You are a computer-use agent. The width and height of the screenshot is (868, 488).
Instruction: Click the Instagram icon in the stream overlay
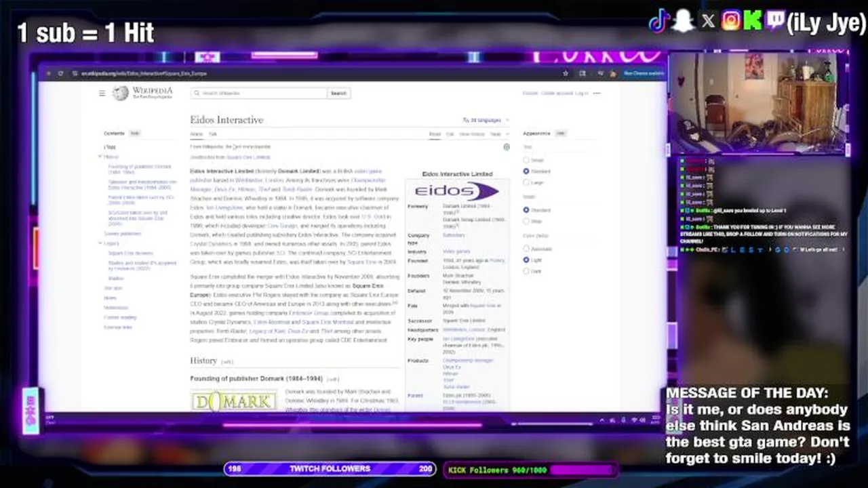731,21
